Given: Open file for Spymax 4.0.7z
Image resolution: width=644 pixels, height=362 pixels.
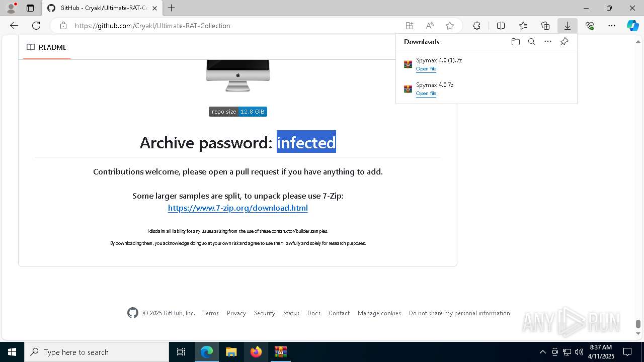Looking at the screenshot, I should point(426,94).
